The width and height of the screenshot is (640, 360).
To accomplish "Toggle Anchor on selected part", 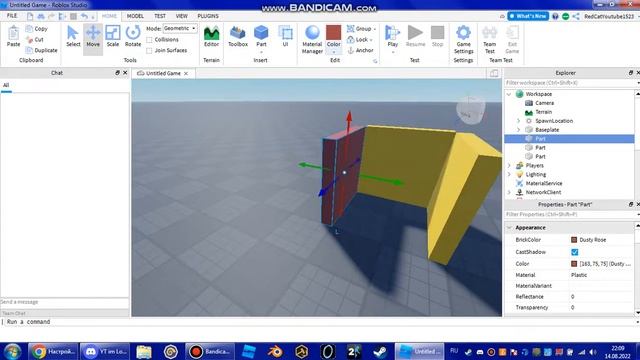I will click(360, 50).
